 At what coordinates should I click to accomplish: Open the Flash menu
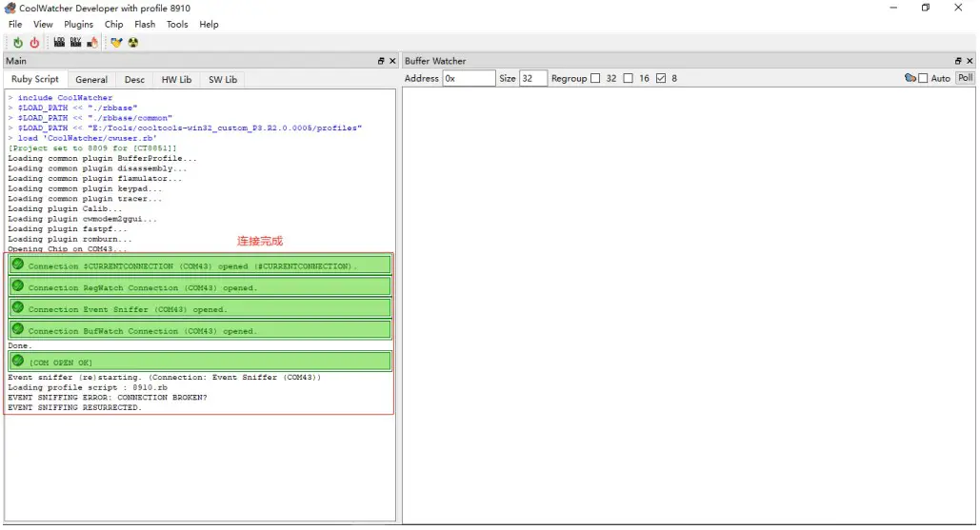click(x=145, y=25)
